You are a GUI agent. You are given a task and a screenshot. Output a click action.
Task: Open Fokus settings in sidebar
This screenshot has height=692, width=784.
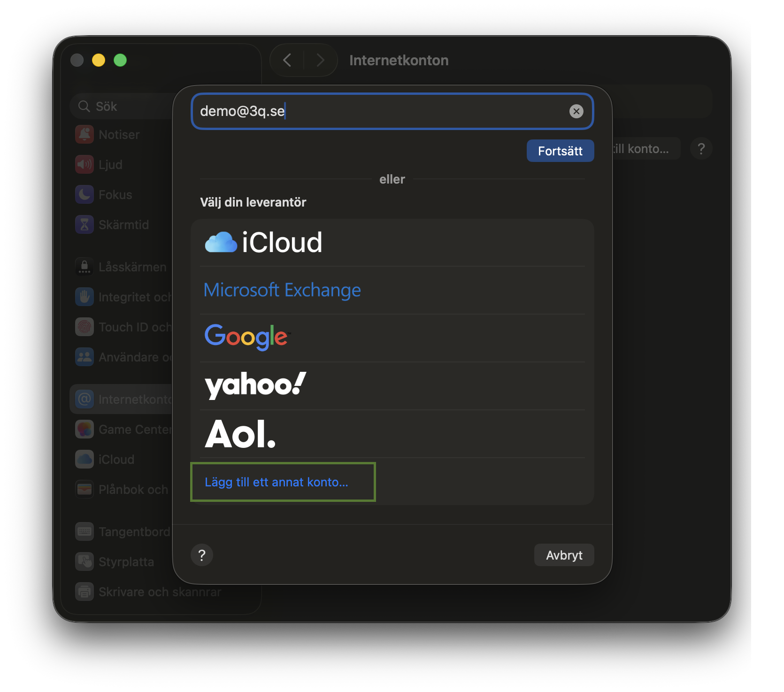click(x=115, y=195)
